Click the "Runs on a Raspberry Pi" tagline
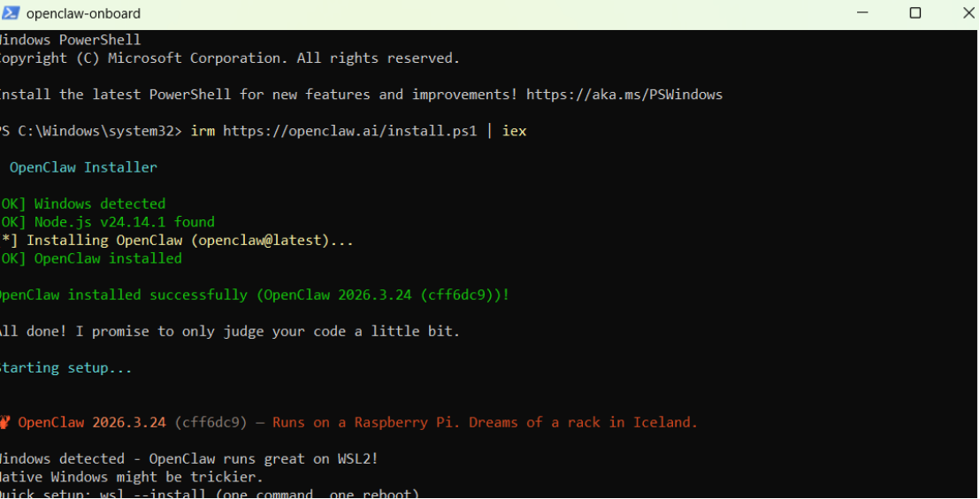 click(x=485, y=422)
